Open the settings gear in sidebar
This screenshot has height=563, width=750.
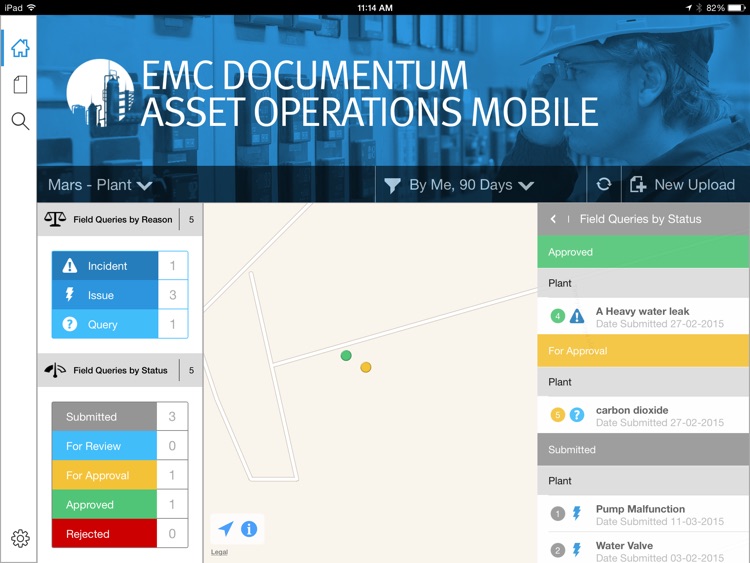click(20, 539)
